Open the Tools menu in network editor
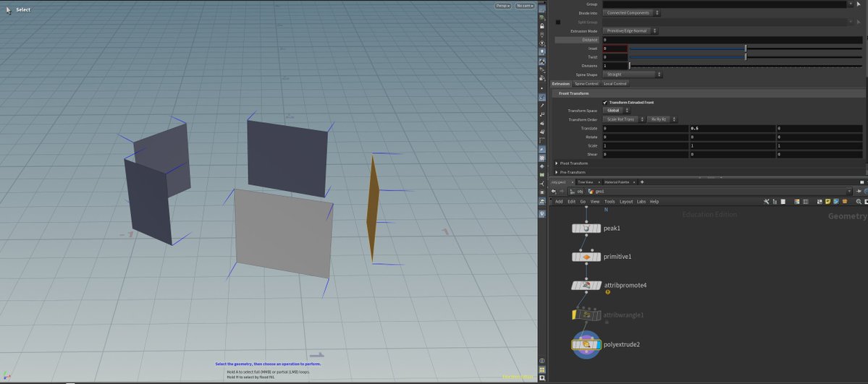This screenshot has height=384, width=868. [610, 202]
